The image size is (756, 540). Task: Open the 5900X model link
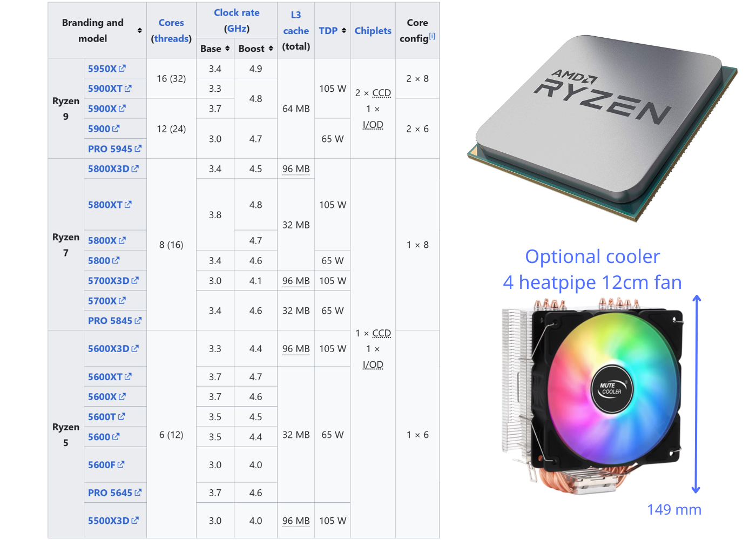[106, 109]
